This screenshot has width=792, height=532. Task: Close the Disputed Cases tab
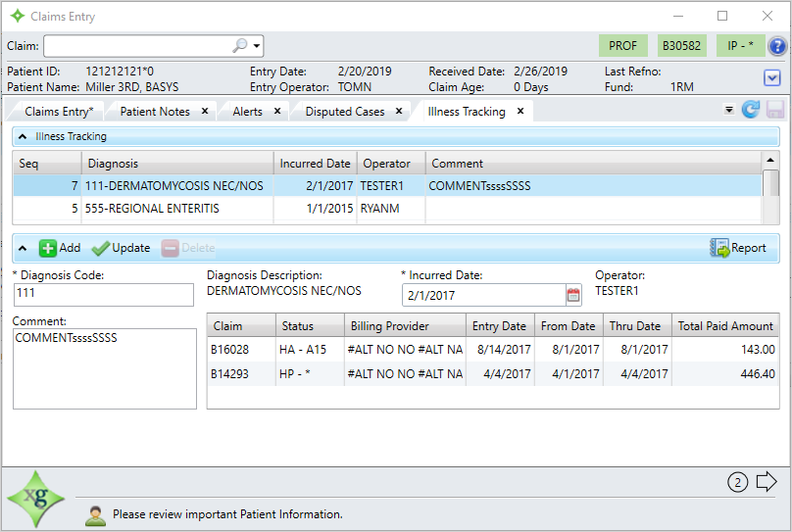click(x=399, y=111)
